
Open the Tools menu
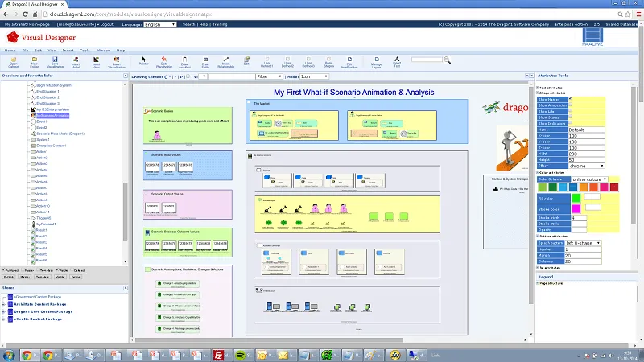[x=85, y=50]
